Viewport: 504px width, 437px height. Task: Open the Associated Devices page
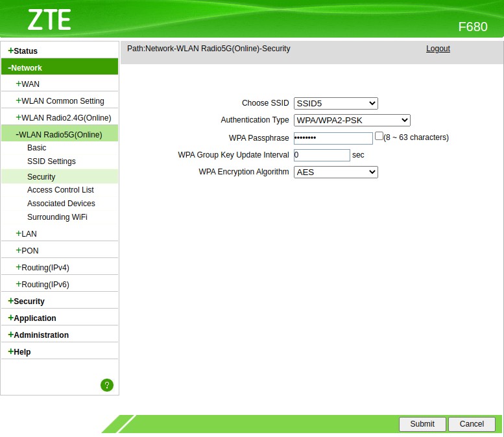[61, 204]
